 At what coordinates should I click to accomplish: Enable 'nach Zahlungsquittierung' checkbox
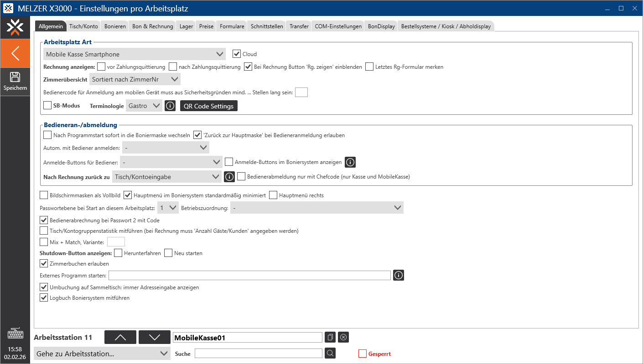coord(173,67)
